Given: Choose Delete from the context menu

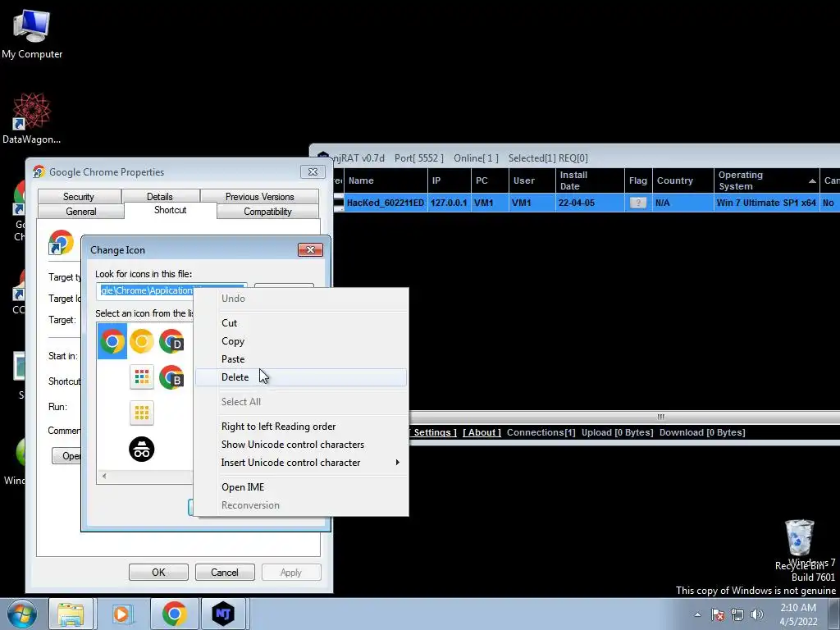Looking at the screenshot, I should (x=300, y=377).
